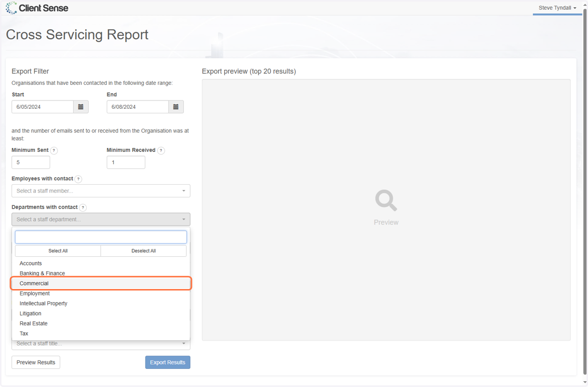The width and height of the screenshot is (588, 387).
Task: Select the Employment department option
Action: tap(101, 293)
